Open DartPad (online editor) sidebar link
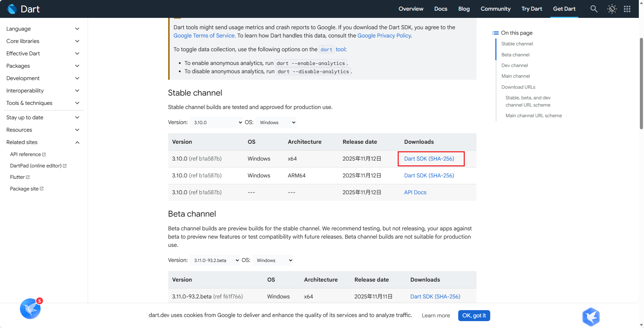 (x=38, y=166)
